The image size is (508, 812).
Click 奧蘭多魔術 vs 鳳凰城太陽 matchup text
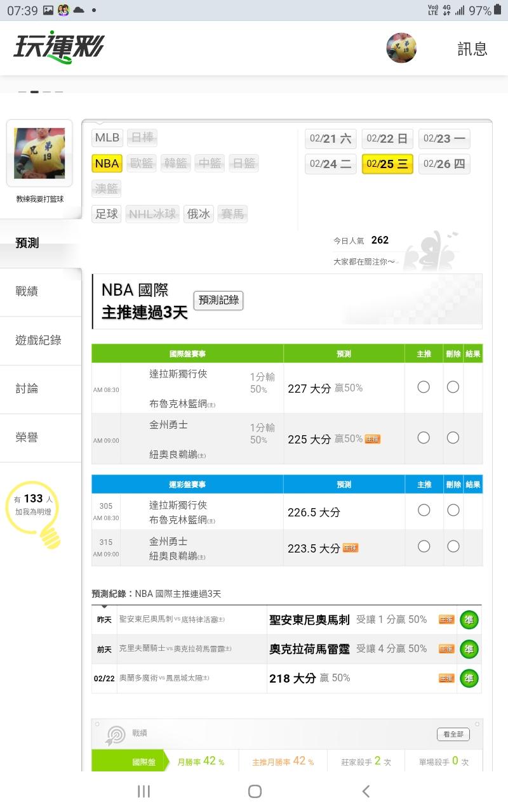click(164, 678)
